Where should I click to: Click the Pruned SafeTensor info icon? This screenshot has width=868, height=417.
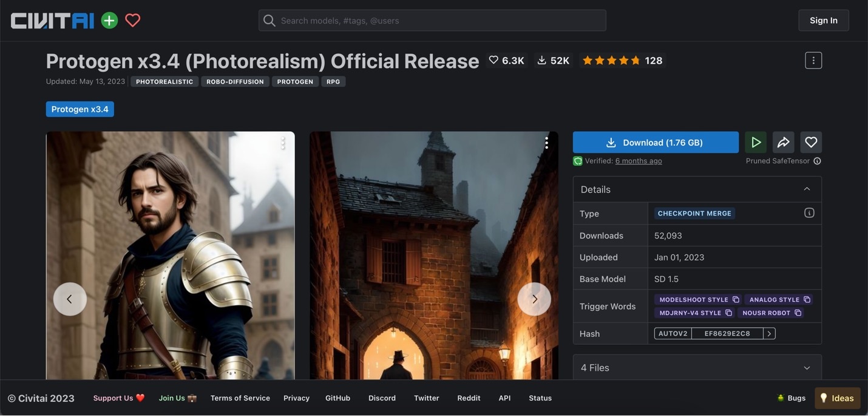click(x=817, y=161)
